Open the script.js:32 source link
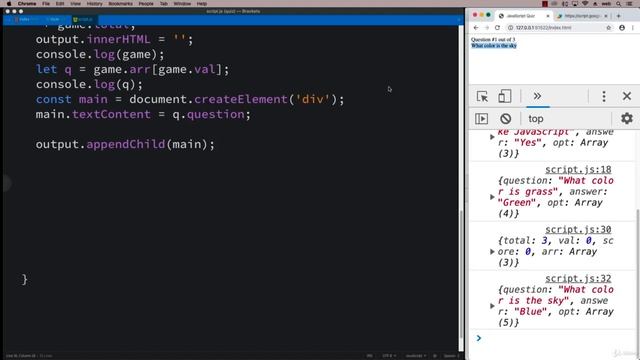This screenshot has width=640, height=360. tap(578, 278)
